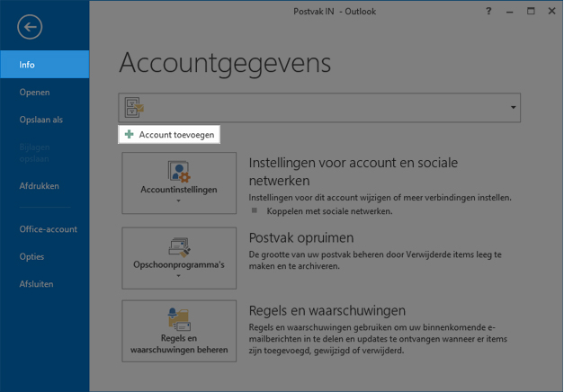This screenshot has width=564, height=392.
Task: Click the mailbox account icon in dropdown
Action: [x=134, y=107]
